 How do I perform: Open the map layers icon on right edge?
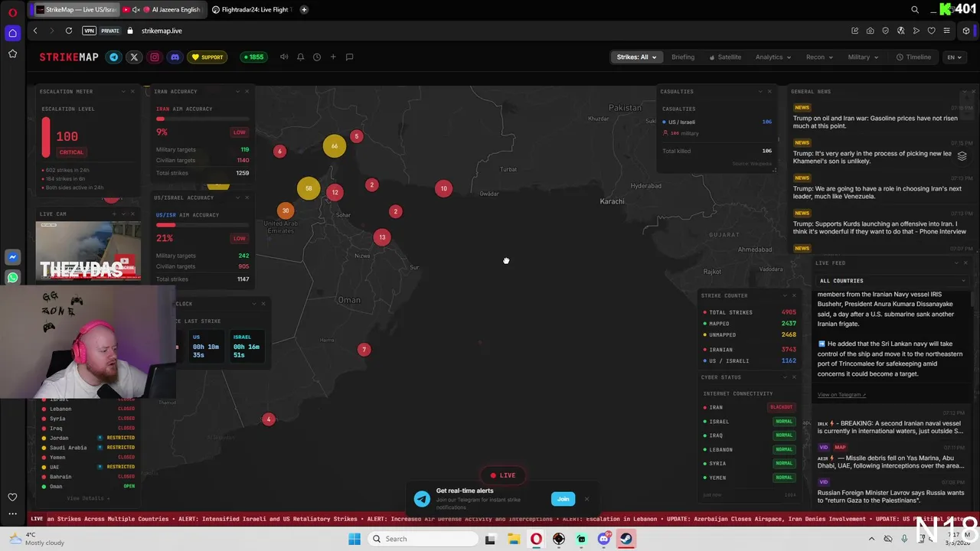tap(962, 156)
